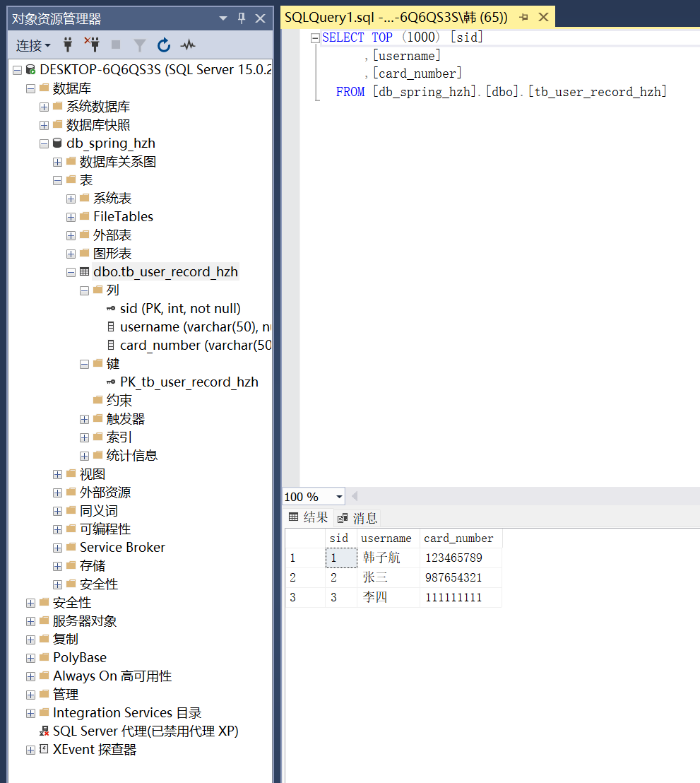Select the PolyBase folder

pos(79,658)
